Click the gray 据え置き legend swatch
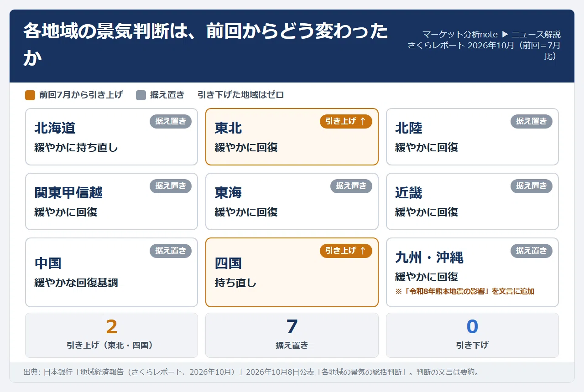 tap(141, 95)
